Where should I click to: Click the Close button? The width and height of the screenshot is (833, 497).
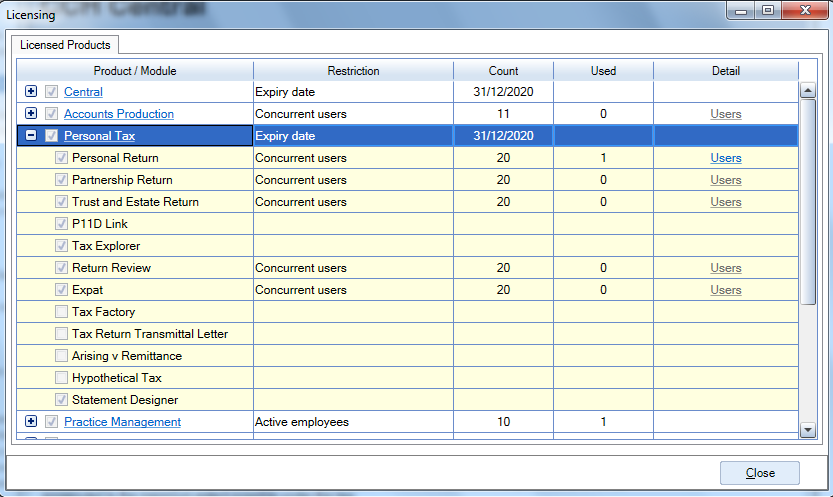[760, 473]
